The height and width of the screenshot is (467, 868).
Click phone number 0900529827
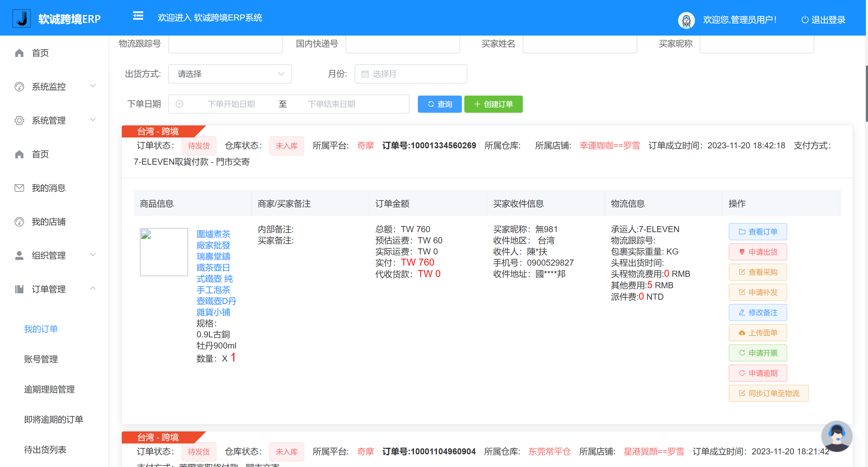pos(550,263)
